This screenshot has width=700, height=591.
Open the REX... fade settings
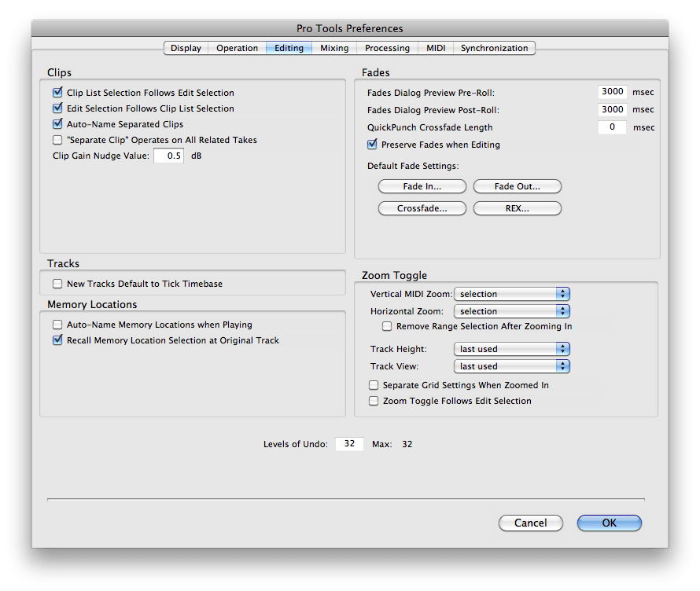518,208
